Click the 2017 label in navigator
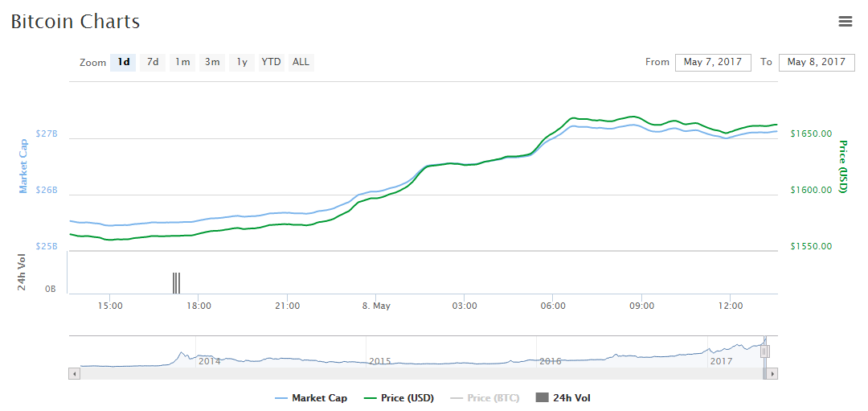Screen dimensions: 868x411 722,361
